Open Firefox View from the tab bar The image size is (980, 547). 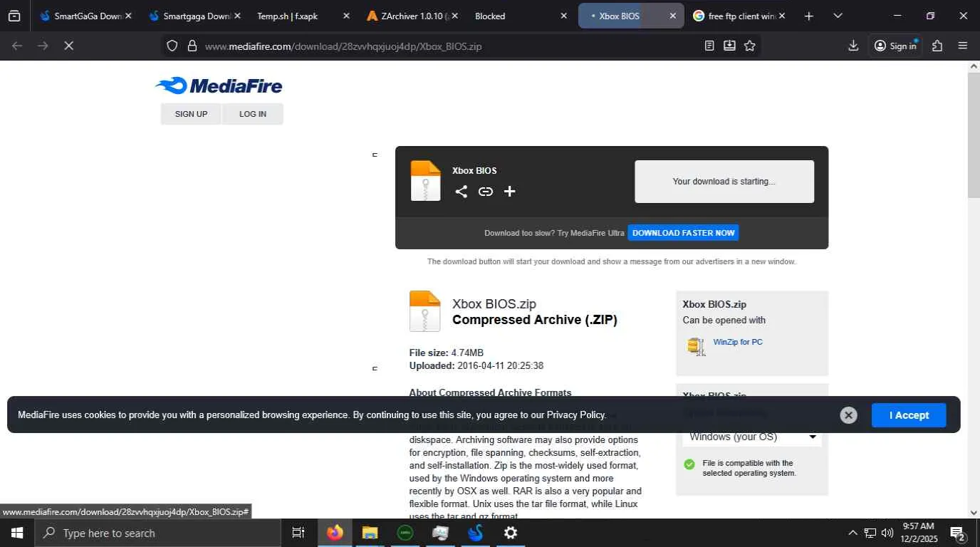tap(14, 16)
